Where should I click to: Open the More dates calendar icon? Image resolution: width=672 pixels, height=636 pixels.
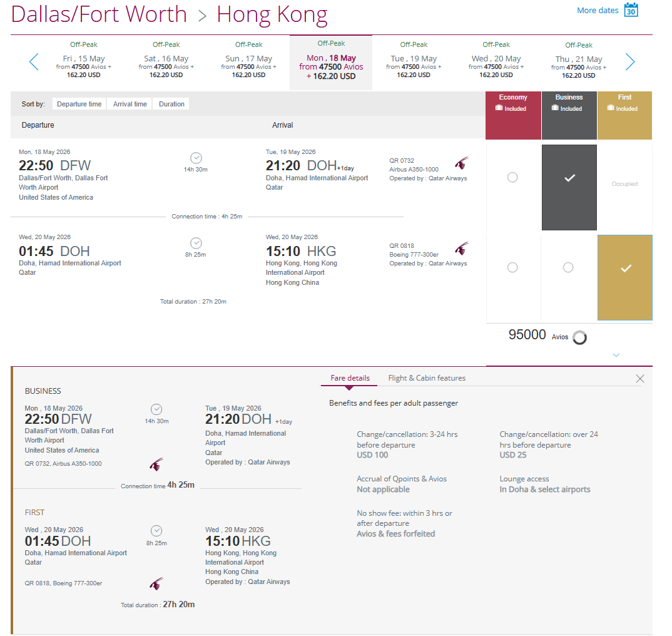point(631,10)
